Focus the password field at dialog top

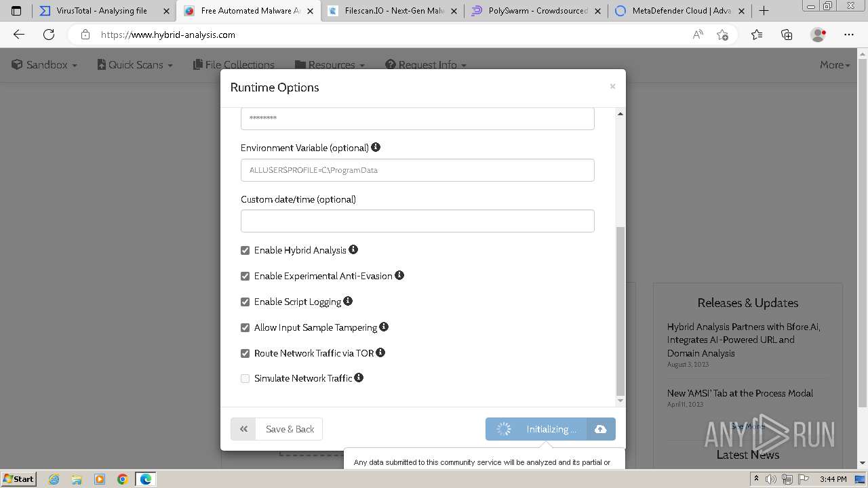pyautogui.click(x=418, y=119)
